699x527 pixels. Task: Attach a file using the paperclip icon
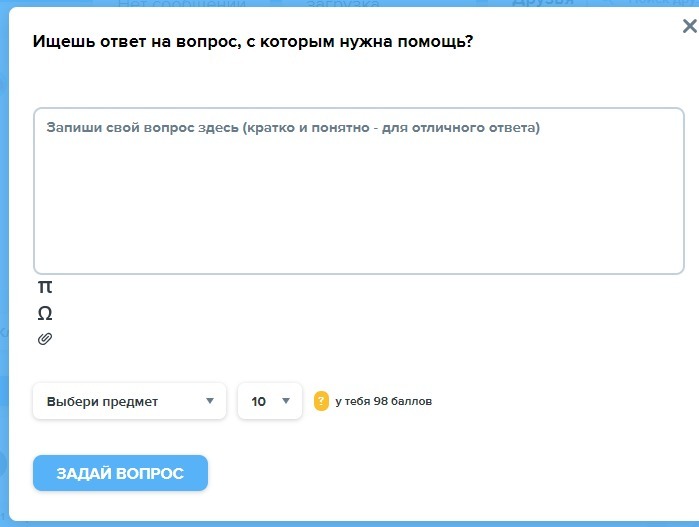pos(45,339)
